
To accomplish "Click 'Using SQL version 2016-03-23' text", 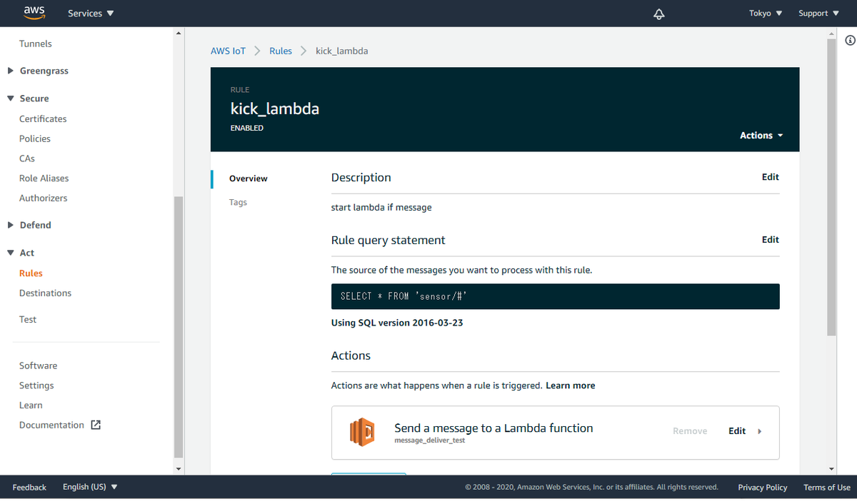I will [x=397, y=323].
